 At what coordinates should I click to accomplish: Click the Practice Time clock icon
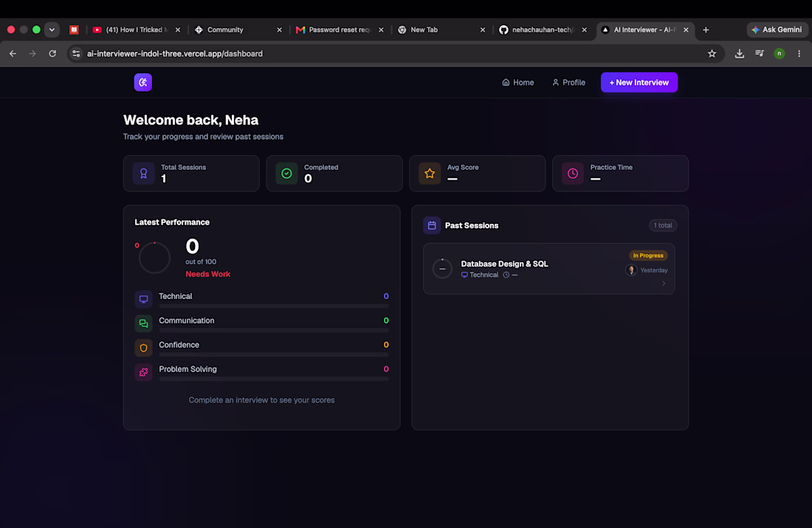point(573,174)
